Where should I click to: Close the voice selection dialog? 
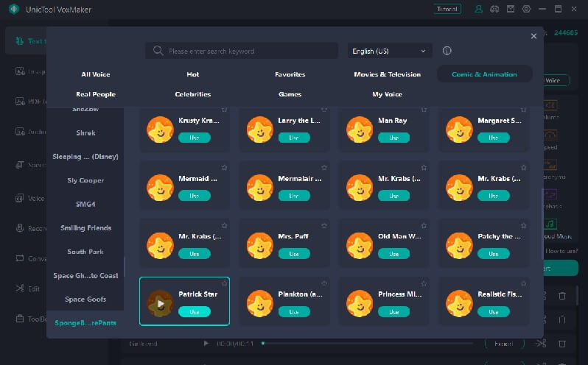533,36
